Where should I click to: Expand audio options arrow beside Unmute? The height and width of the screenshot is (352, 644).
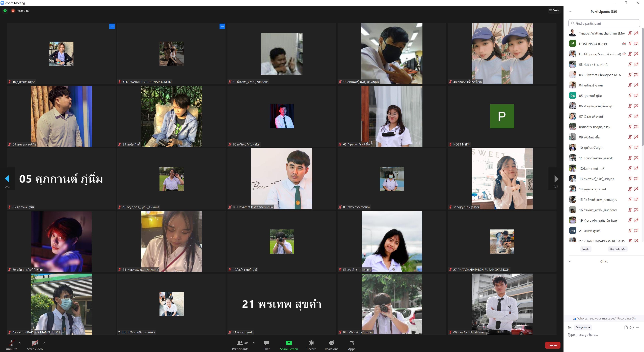19,343
